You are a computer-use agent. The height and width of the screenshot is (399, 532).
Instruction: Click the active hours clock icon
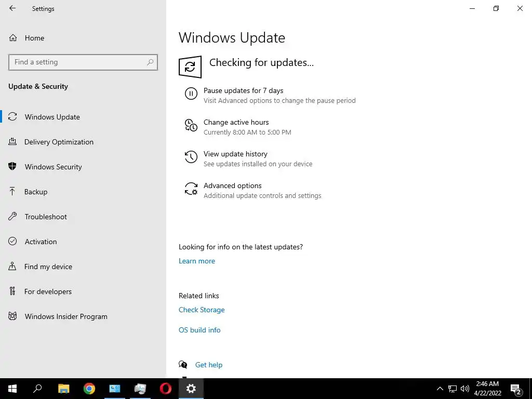click(x=191, y=125)
